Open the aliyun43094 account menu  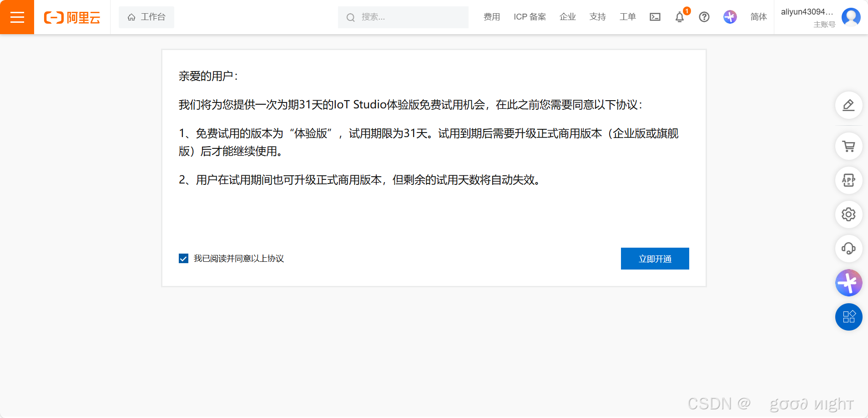[x=807, y=12]
